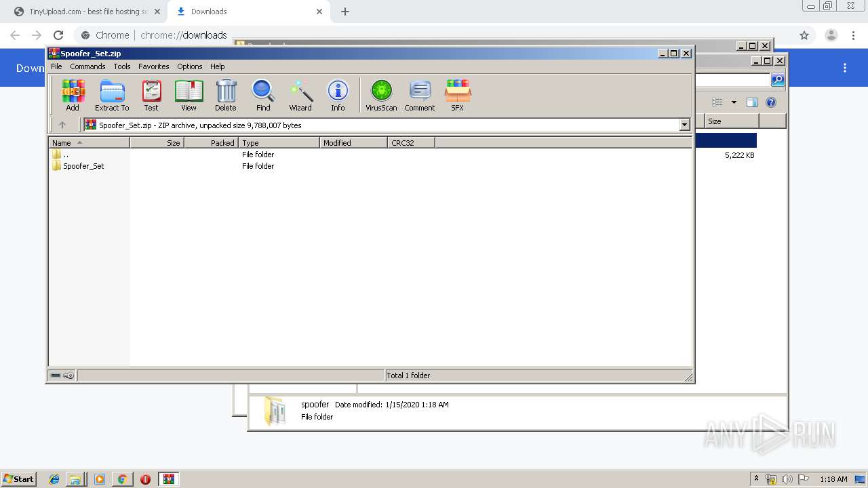This screenshot has height=488, width=868.
Task: Add an archive Comment
Action: [420, 95]
